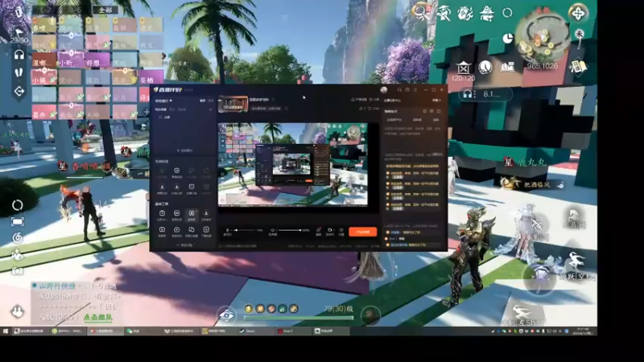Click second icon in bottom basic tools row
The width and height of the screenshot is (644, 362).
point(176,230)
